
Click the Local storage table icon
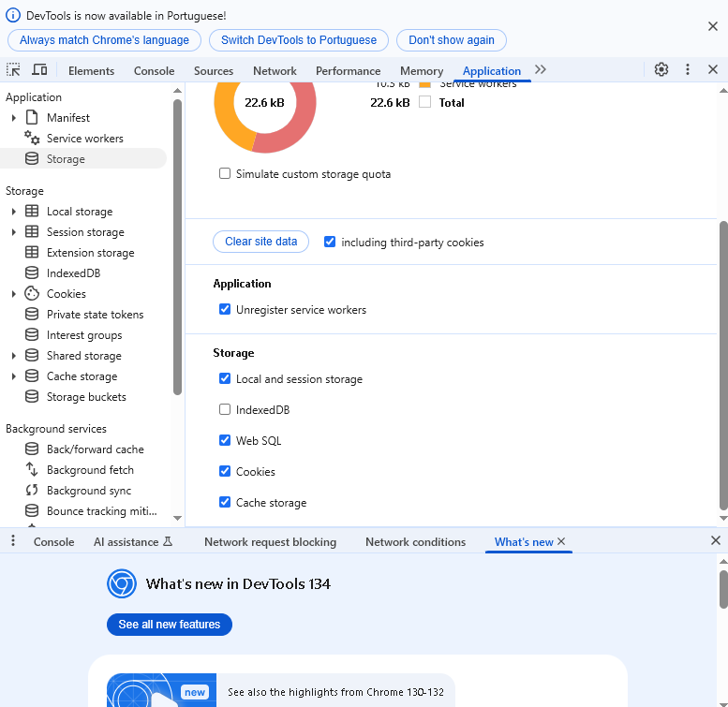tap(32, 211)
